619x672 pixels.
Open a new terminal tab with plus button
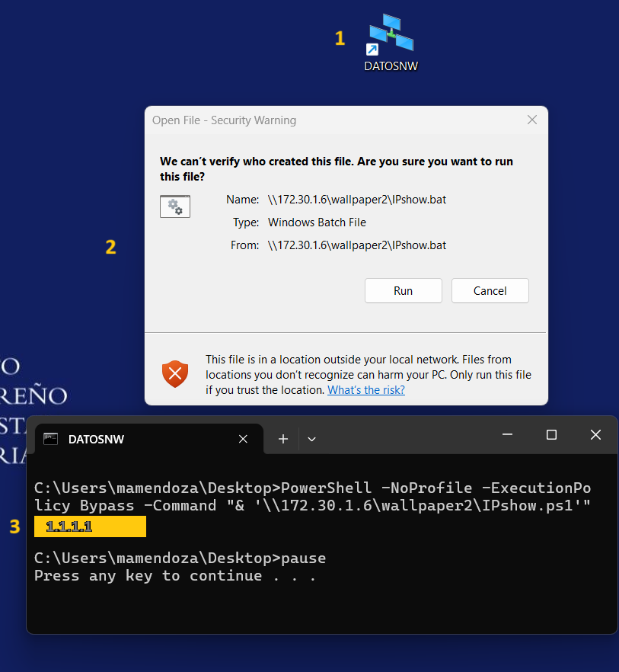tap(283, 439)
